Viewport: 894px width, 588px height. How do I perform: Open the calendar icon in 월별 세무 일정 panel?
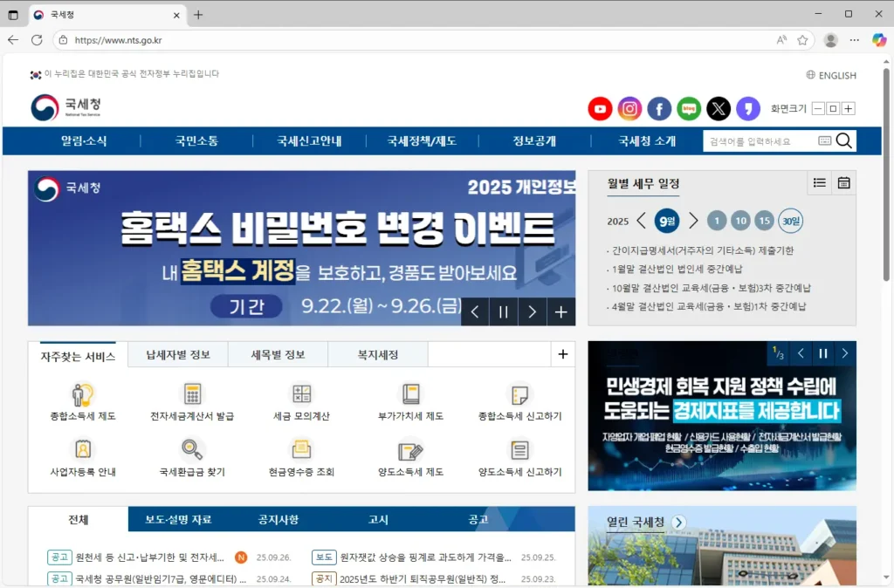843,183
